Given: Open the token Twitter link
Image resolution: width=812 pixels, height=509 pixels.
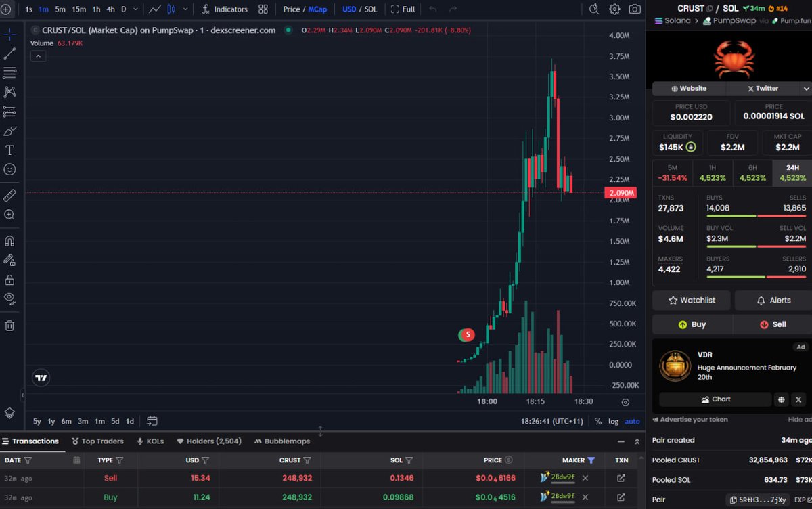Looking at the screenshot, I should (x=763, y=89).
